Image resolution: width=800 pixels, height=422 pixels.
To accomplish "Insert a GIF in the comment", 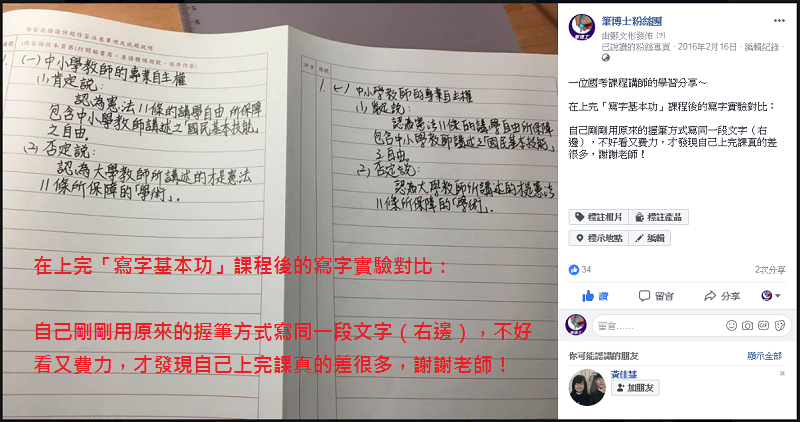I will tap(763, 326).
